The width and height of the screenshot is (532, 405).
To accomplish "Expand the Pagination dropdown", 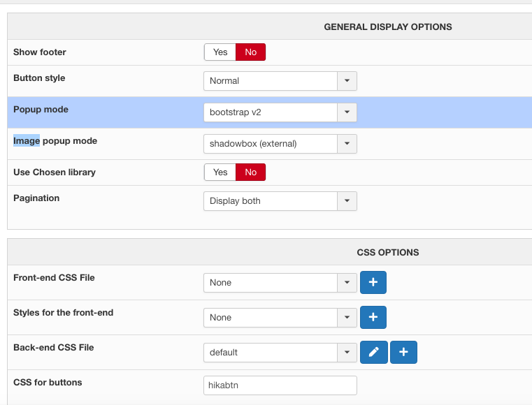I will pyautogui.click(x=280, y=201).
